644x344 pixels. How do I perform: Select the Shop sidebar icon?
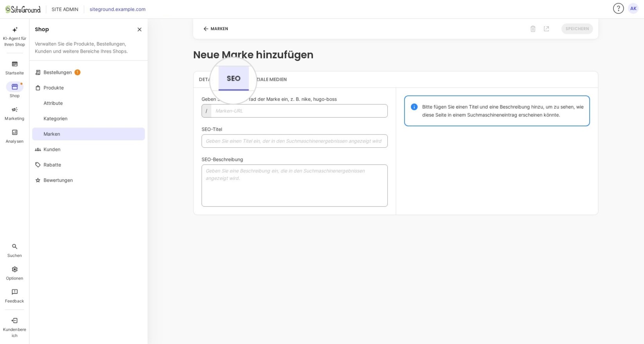(x=14, y=86)
